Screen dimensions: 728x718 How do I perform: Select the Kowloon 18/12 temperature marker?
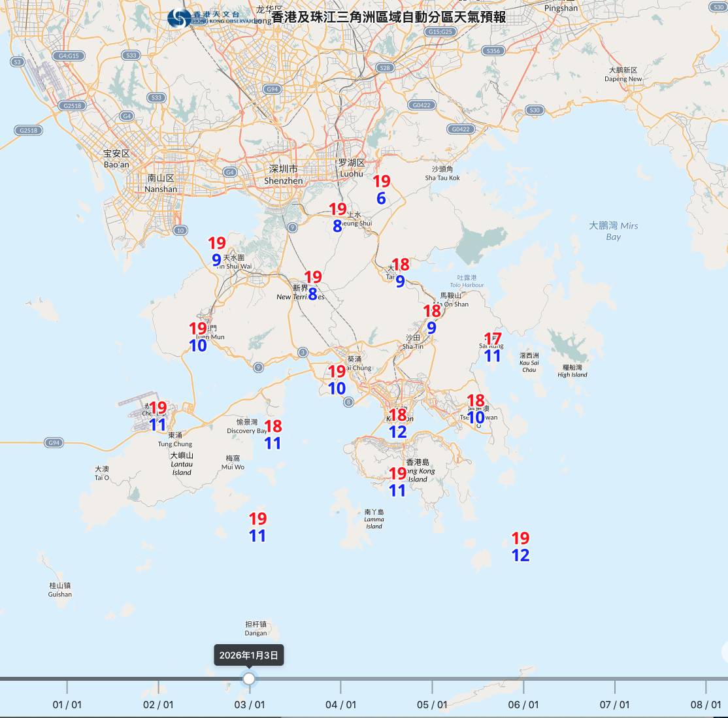point(397,423)
